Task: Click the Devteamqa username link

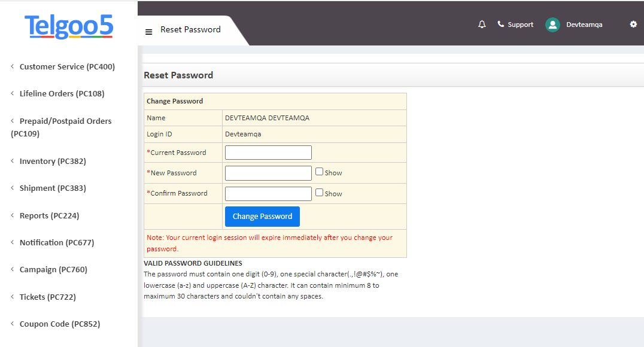Action: [584, 25]
